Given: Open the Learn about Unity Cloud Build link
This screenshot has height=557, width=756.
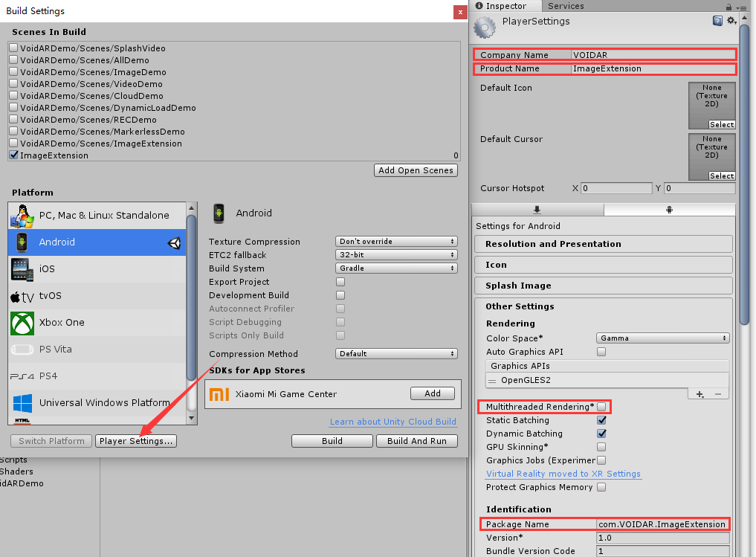Looking at the screenshot, I should (392, 422).
